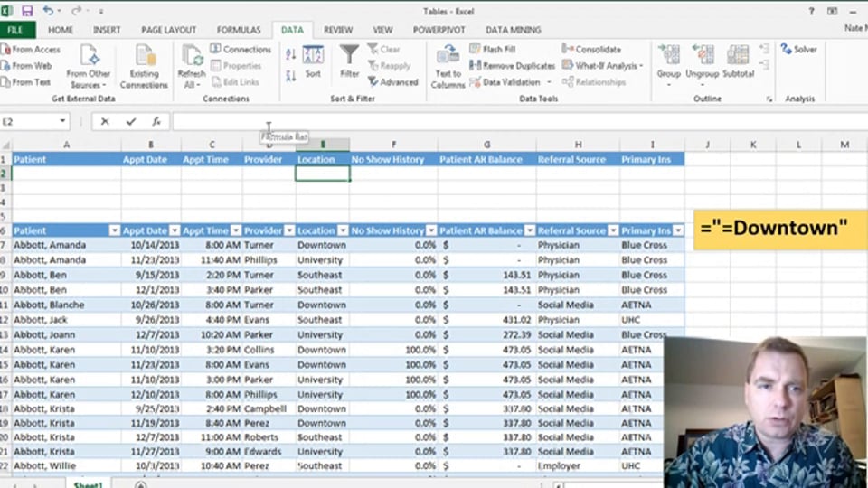Open the Provider filter dropdown
This screenshot has width=868, height=488.
click(289, 230)
